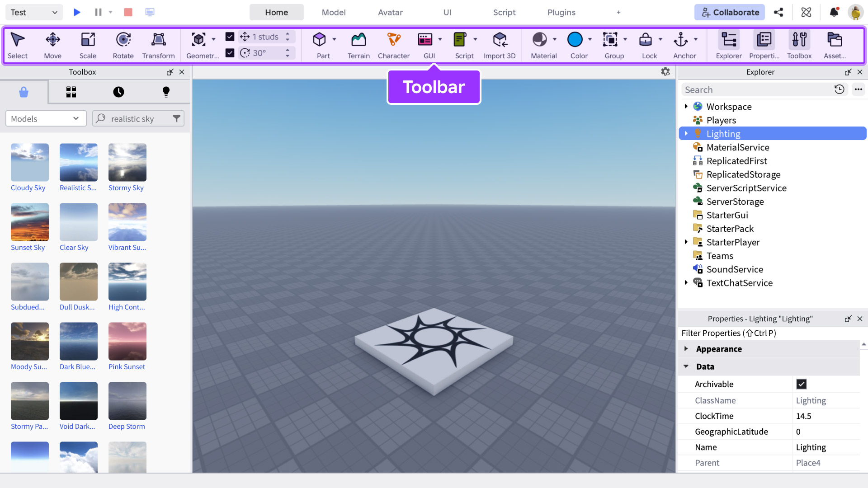The height and width of the screenshot is (488, 868).
Task: Pick the Transform tool
Action: [158, 45]
